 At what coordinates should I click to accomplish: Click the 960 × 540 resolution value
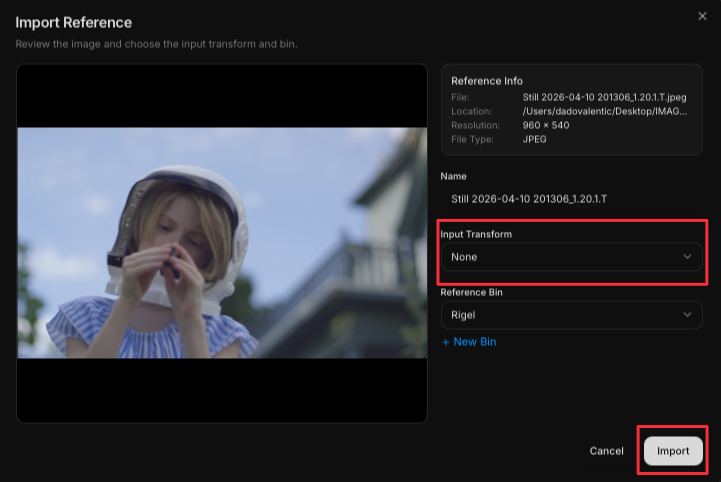[x=546, y=125]
